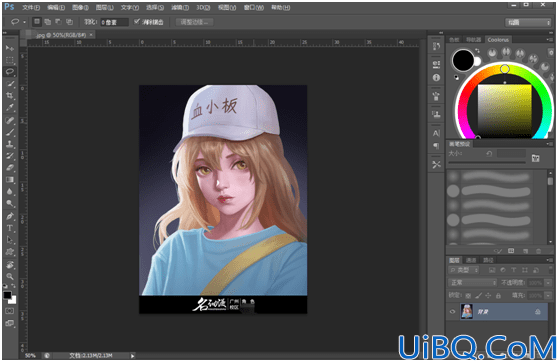Click the foreground color circle in Coolorus
Viewport: 558px width, 362px height.
pyautogui.click(x=463, y=60)
